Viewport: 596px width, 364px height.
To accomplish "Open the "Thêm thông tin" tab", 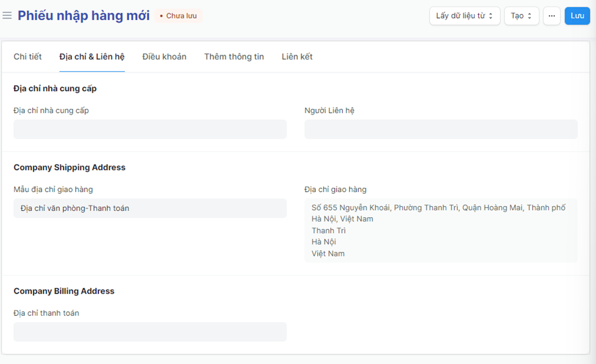I will click(x=234, y=57).
